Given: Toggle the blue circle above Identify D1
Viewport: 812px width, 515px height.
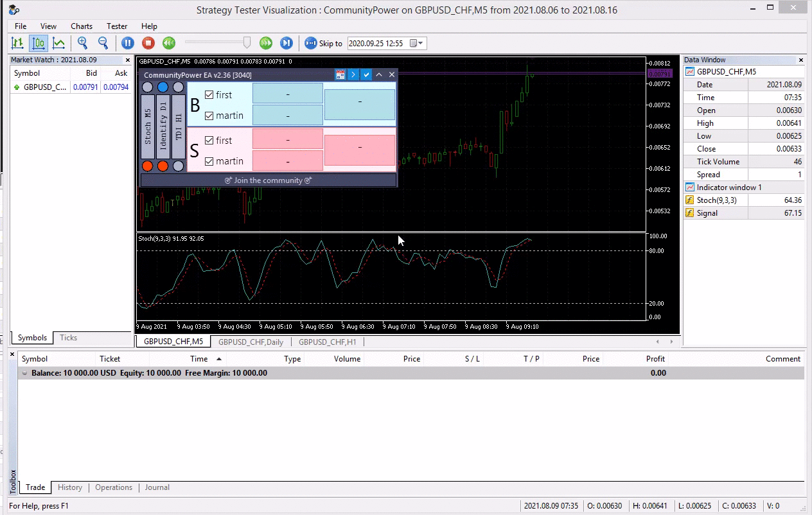Looking at the screenshot, I should [163, 87].
